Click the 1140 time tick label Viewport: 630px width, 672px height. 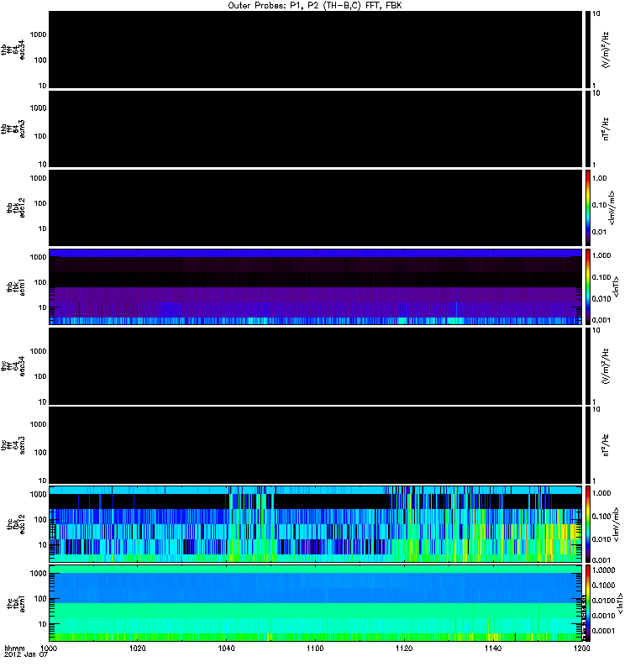click(492, 649)
